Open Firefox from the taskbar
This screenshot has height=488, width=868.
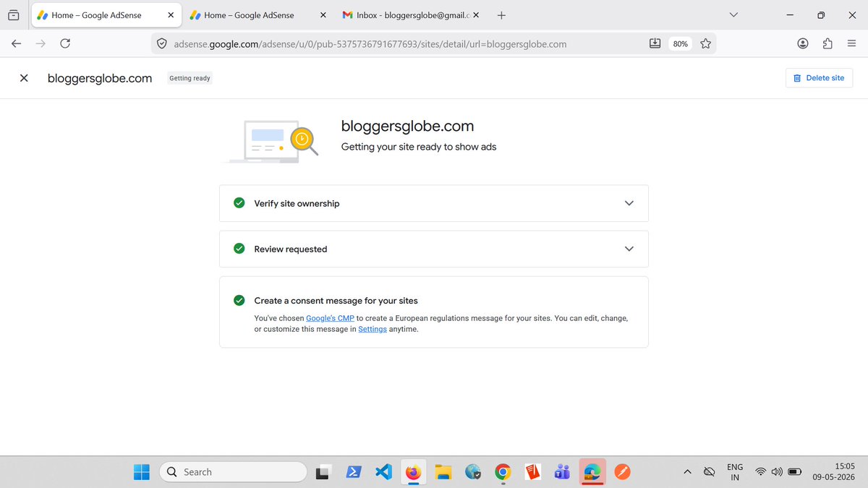pyautogui.click(x=413, y=472)
